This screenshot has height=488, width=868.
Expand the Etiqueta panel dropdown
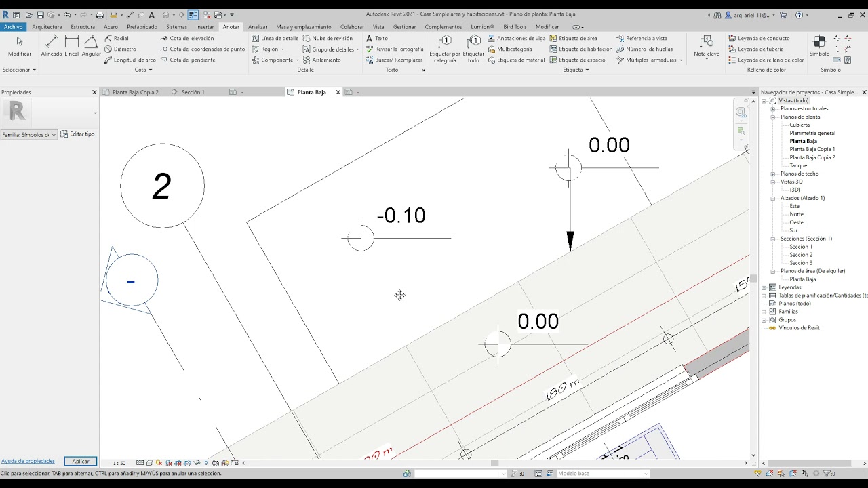pyautogui.click(x=576, y=70)
